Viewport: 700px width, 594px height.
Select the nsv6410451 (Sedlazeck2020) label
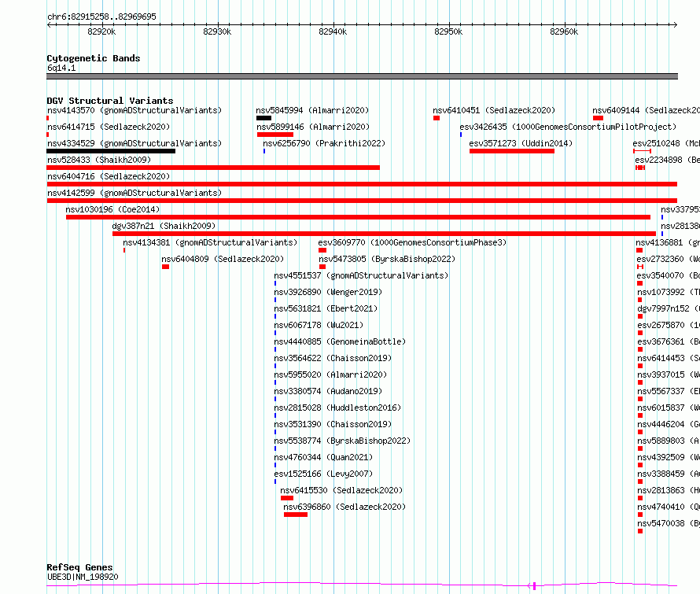(x=494, y=110)
